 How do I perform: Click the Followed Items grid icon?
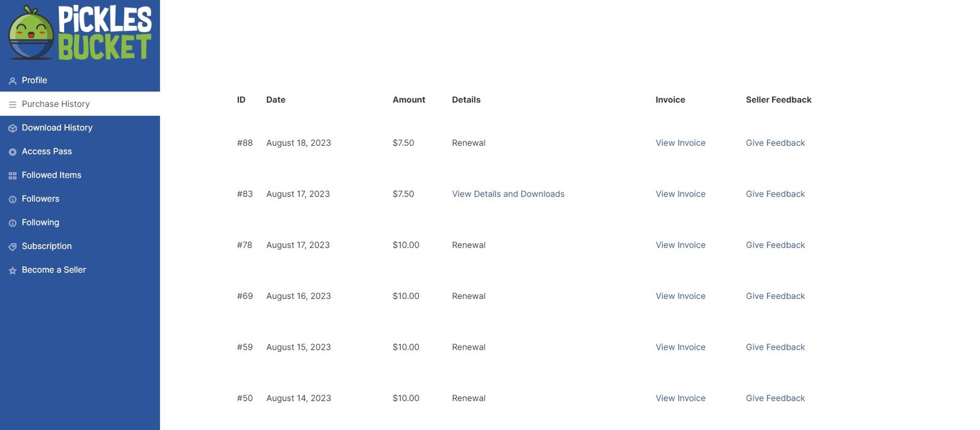click(12, 176)
